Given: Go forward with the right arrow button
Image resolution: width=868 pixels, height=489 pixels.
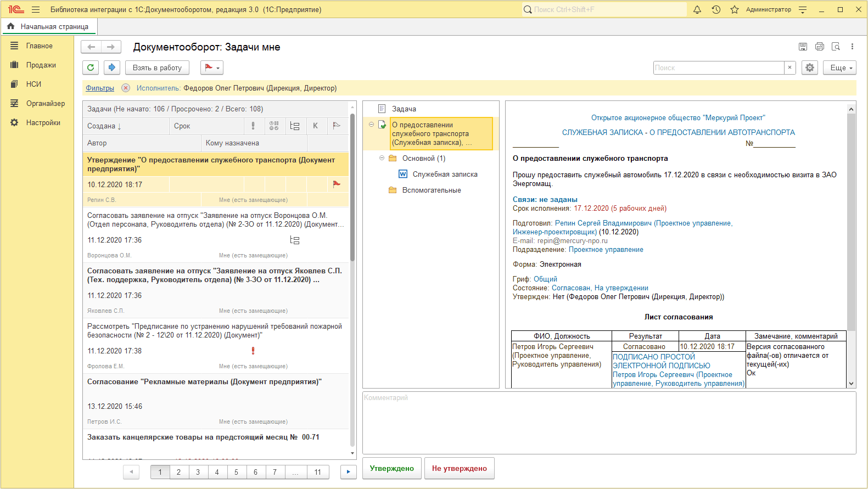Looking at the screenshot, I should [x=111, y=47].
